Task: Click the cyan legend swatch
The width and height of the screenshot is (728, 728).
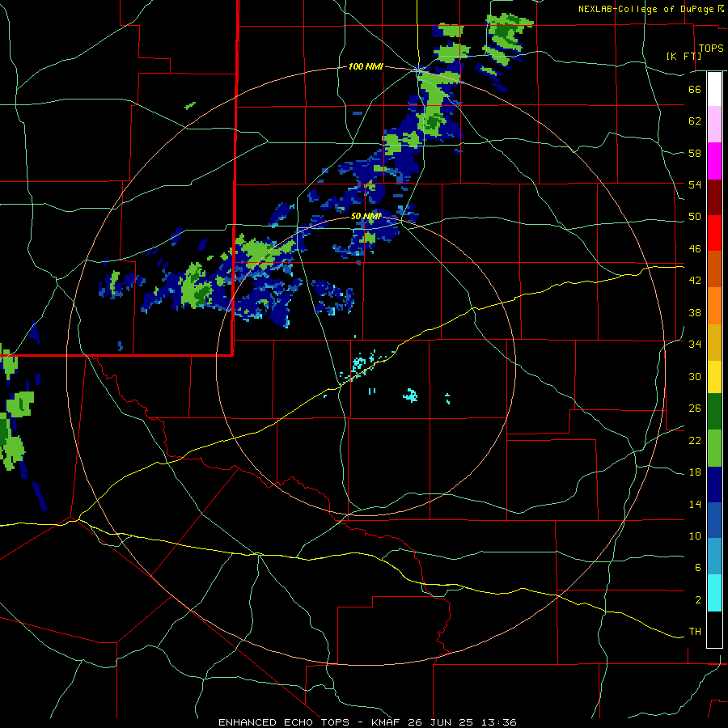Action: (x=714, y=593)
